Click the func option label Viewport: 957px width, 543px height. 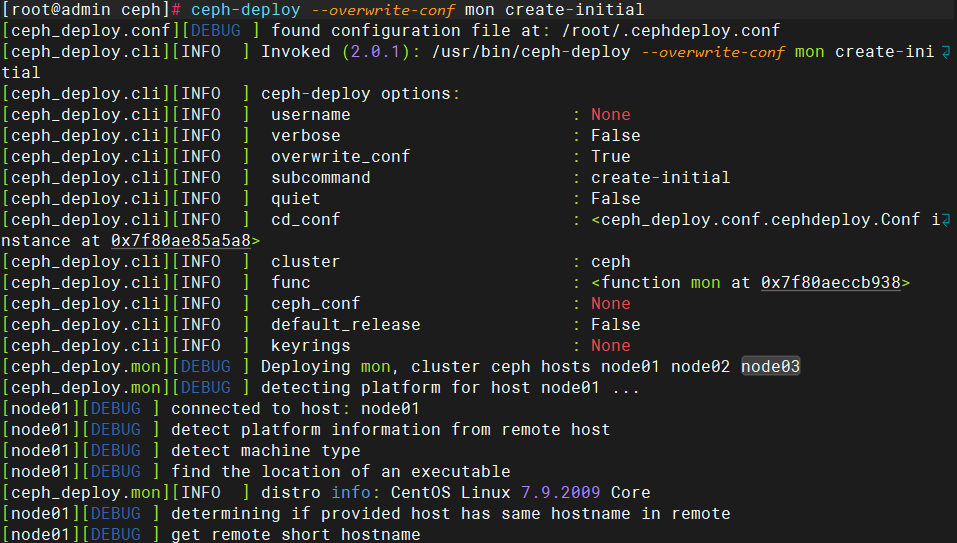pos(291,282)
